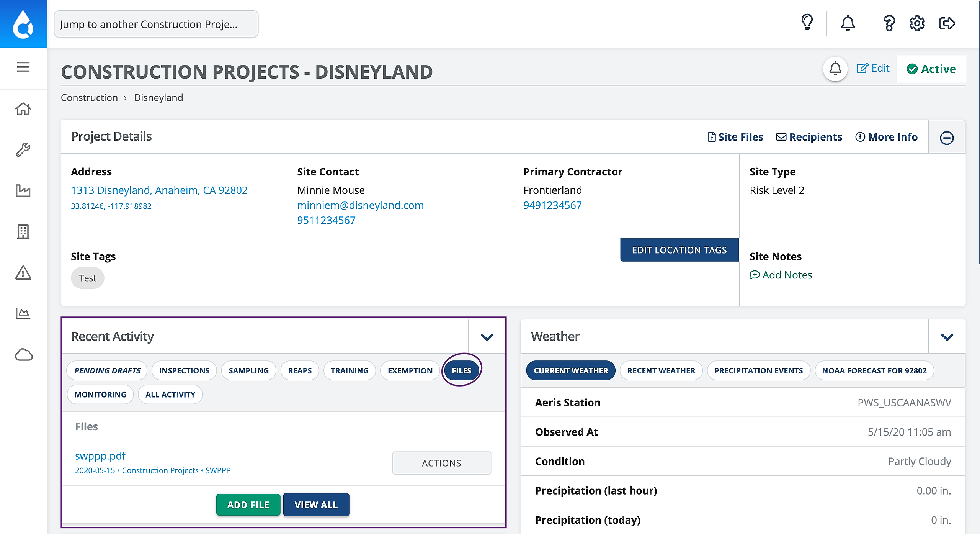Click the PWS_USCAANASWV station value
The width and height of the screenshot is (980, 534).
(x=904, y=402)
